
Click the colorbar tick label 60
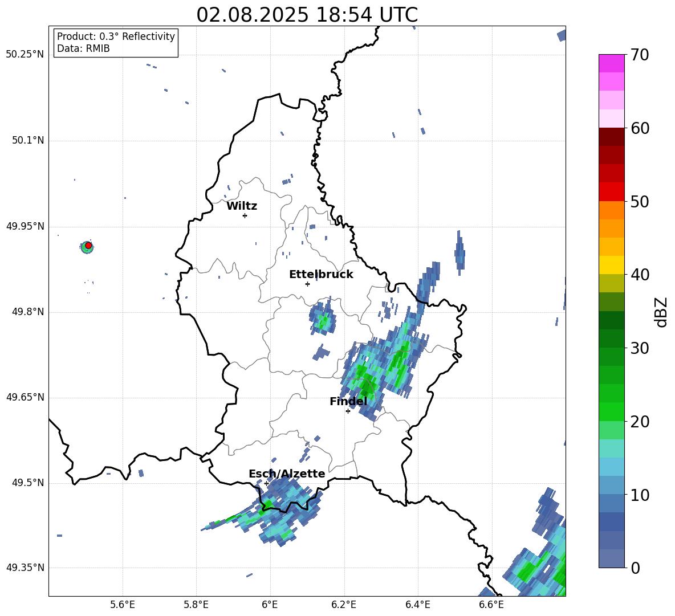[639, 128]
